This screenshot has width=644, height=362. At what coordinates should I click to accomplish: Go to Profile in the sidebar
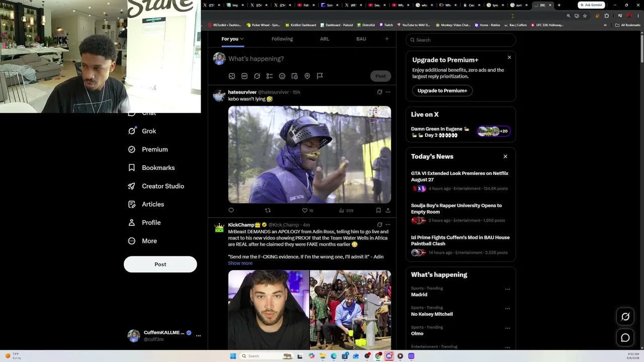144,223
